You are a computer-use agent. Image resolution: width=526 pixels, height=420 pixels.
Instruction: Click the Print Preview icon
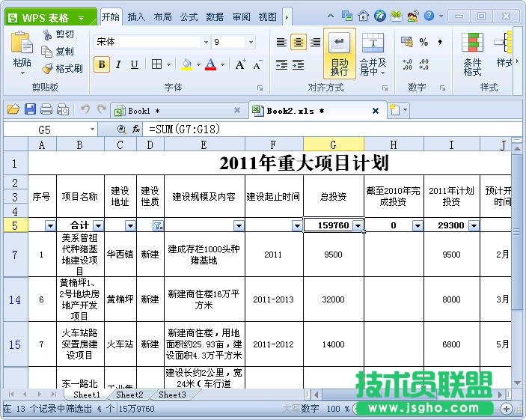(x=63, y=110)
